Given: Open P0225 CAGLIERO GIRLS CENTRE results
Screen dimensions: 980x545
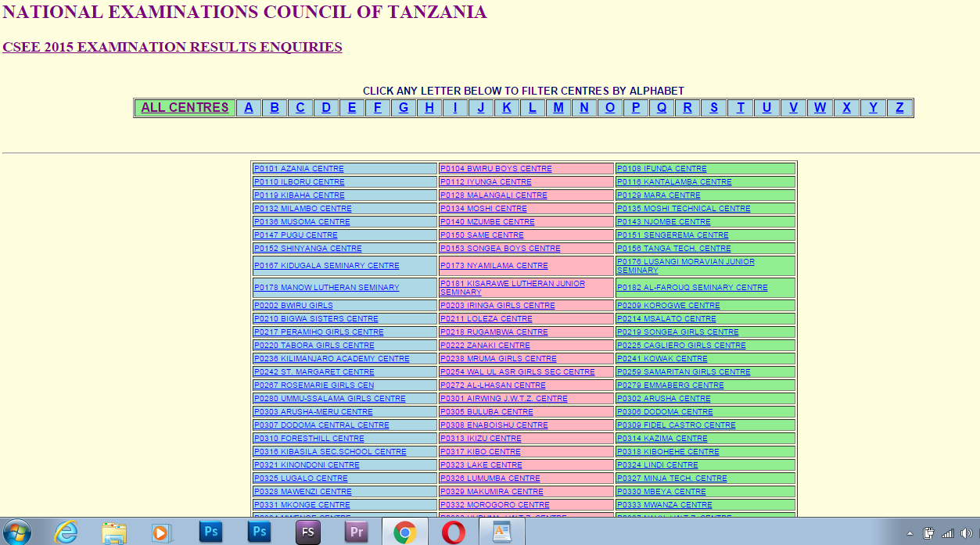Looking at the screenshot, I should coord(680,345).
